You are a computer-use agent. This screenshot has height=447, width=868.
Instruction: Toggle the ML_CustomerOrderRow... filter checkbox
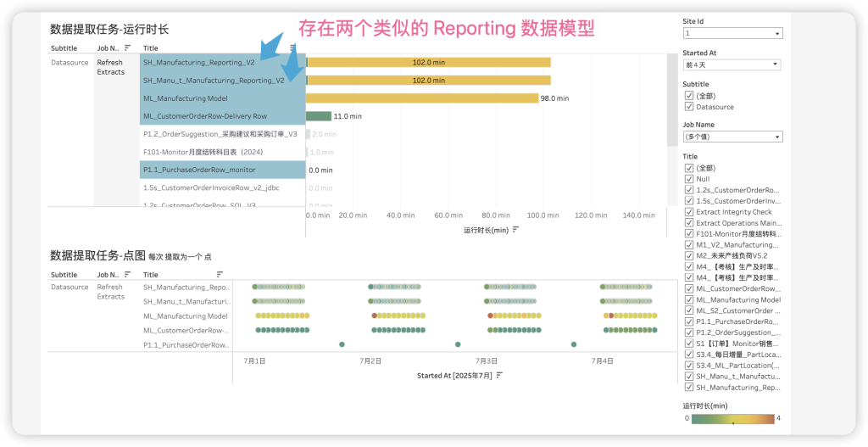coord(689,288)
